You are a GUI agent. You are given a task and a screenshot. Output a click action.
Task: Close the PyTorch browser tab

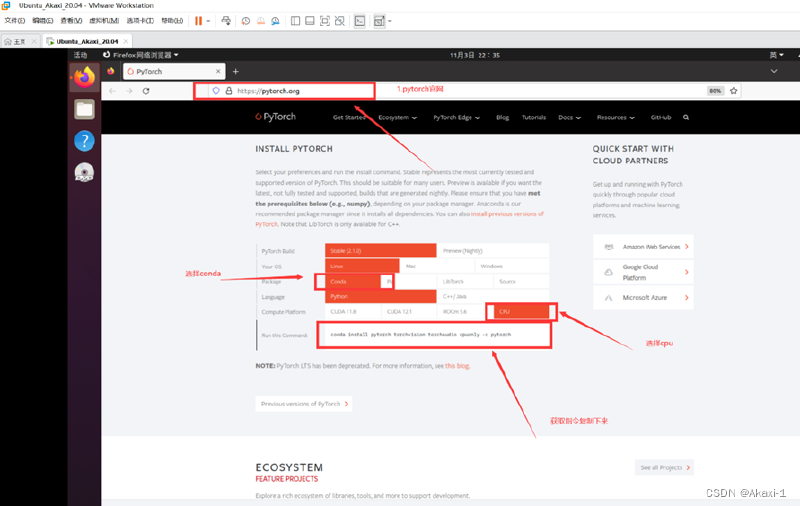click(218, 71)
